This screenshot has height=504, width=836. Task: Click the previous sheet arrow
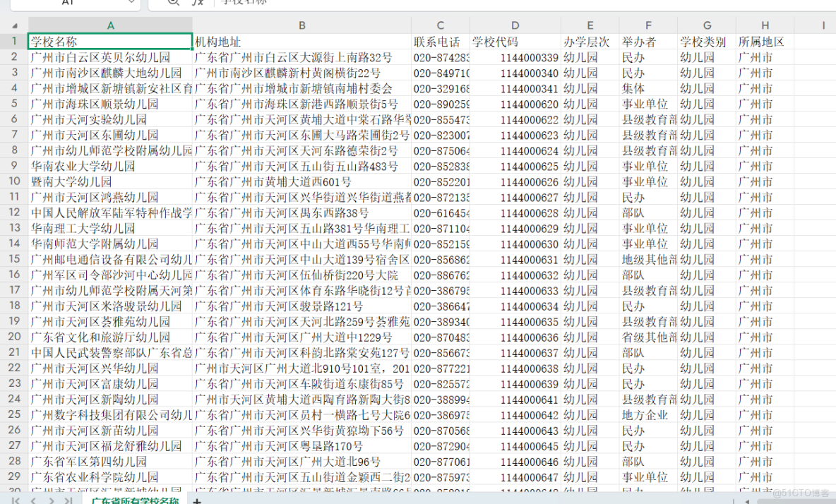point(34,500)
